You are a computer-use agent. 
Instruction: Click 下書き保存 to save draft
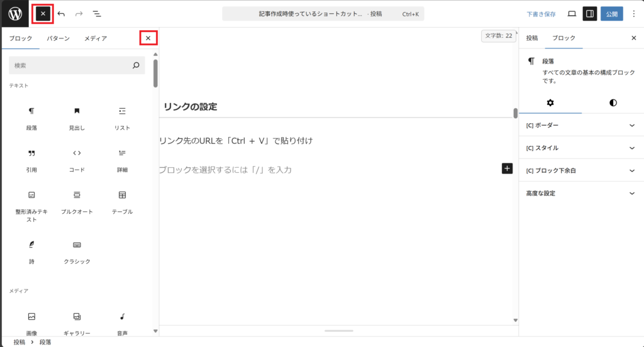coord(541,13)
